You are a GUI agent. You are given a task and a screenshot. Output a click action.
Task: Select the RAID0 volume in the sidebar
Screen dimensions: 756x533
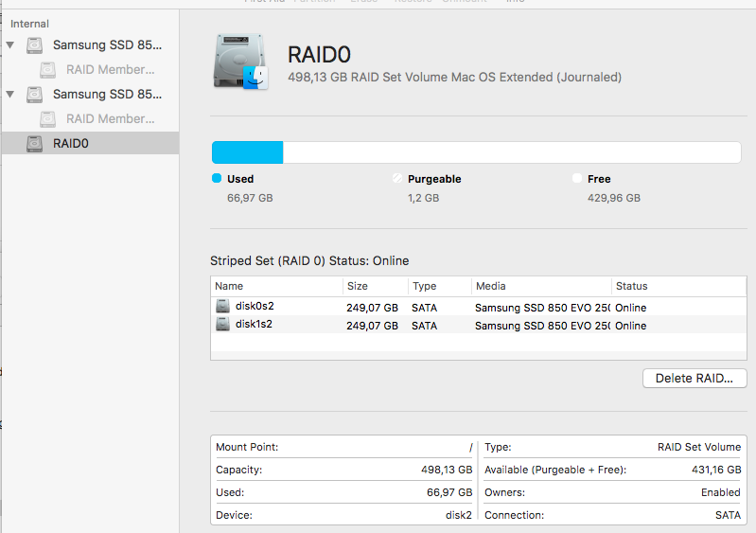pyautogui.click(x=90, y=143)
